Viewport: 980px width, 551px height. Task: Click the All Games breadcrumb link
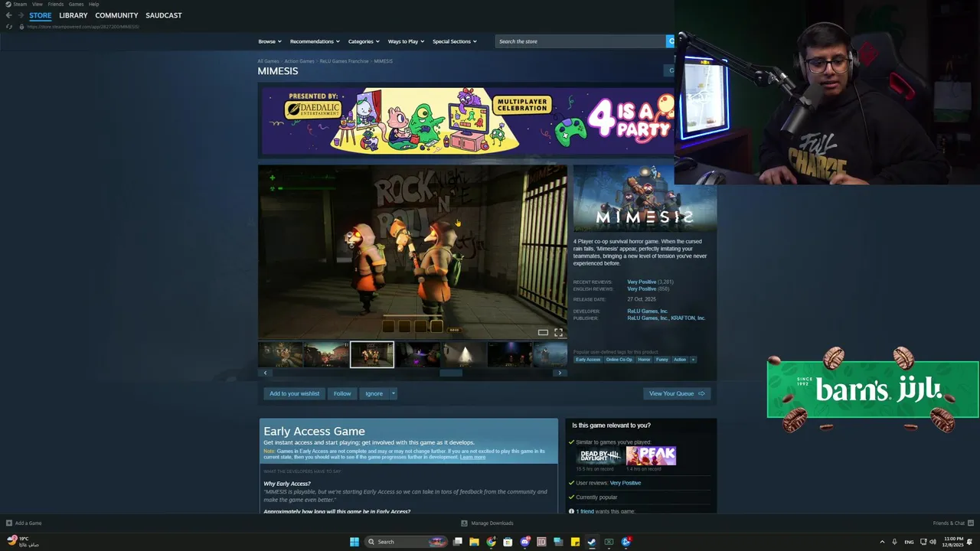(268, 61)
